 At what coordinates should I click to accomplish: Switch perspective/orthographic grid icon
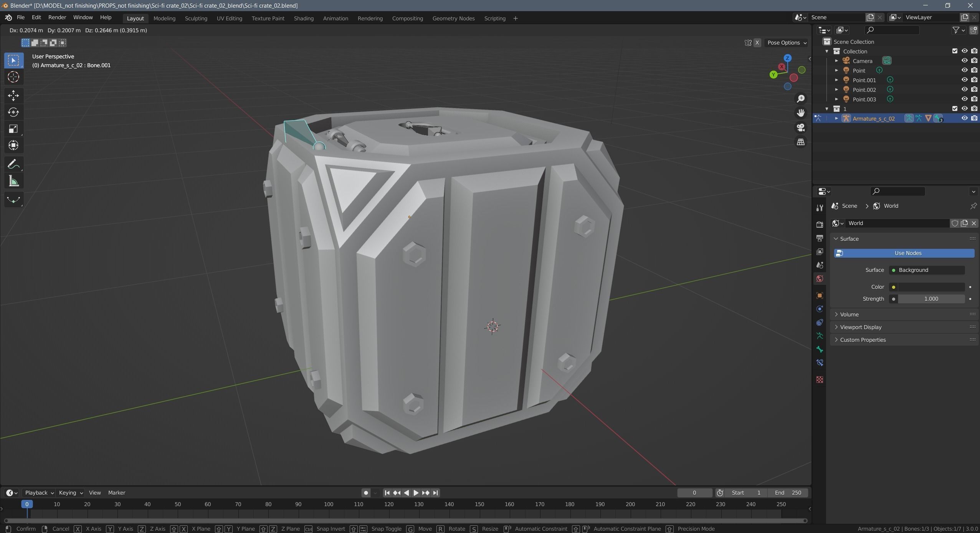801,142
